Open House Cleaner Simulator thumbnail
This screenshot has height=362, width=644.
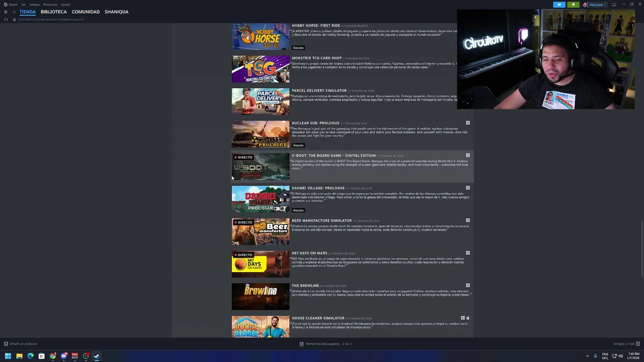click(x=261, y=327)
